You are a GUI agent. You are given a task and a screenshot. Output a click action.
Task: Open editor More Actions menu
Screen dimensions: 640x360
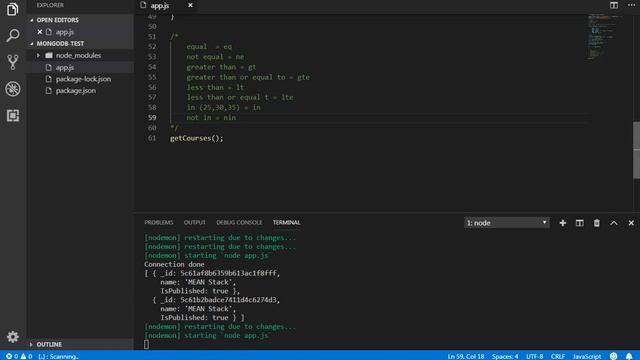point(631,5)
